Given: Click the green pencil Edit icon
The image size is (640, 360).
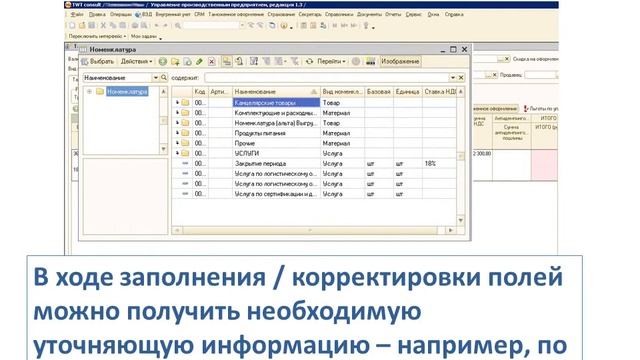Looking at the screenshot, I should point(199,62).
